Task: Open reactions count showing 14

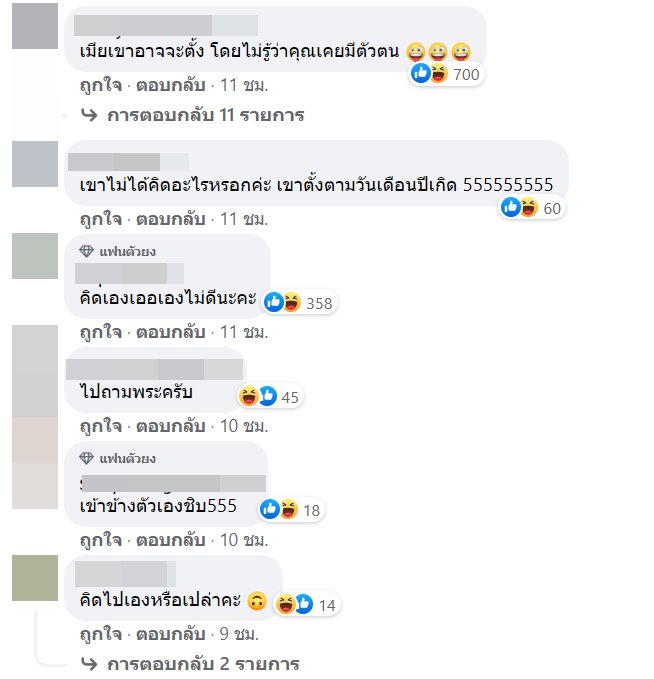Action: (x=307, y=604)
